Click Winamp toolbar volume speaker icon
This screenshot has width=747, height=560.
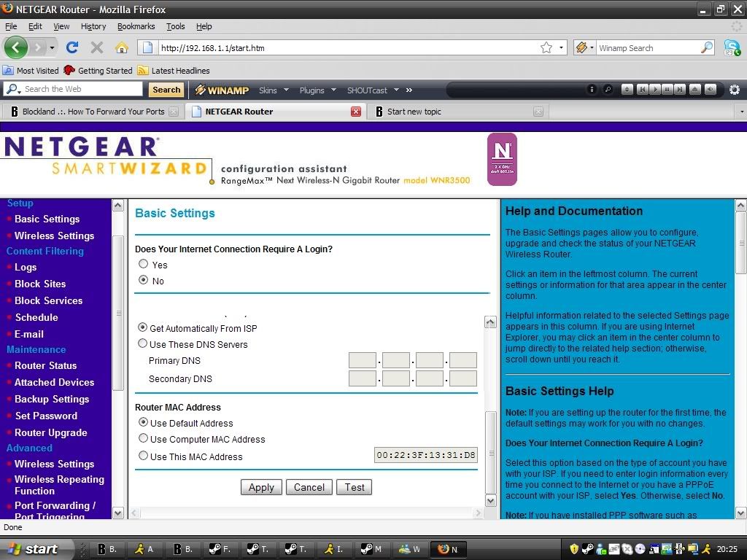pos(711,90)
